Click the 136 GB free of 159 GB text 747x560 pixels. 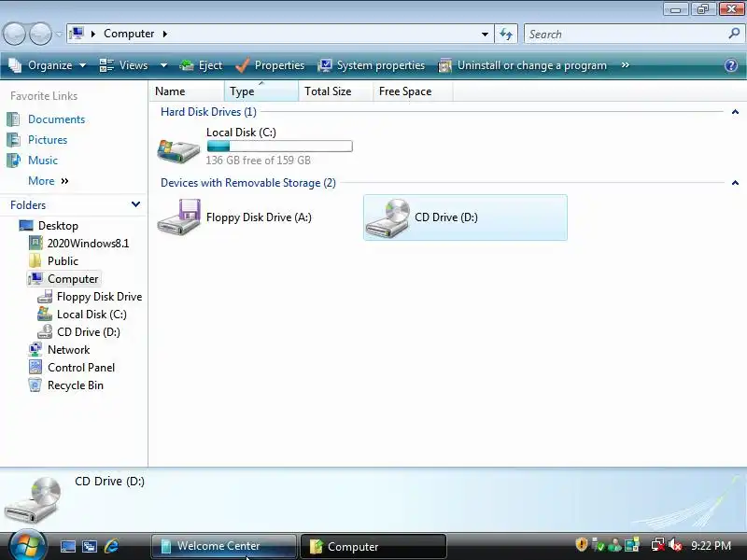click(259, 161)
